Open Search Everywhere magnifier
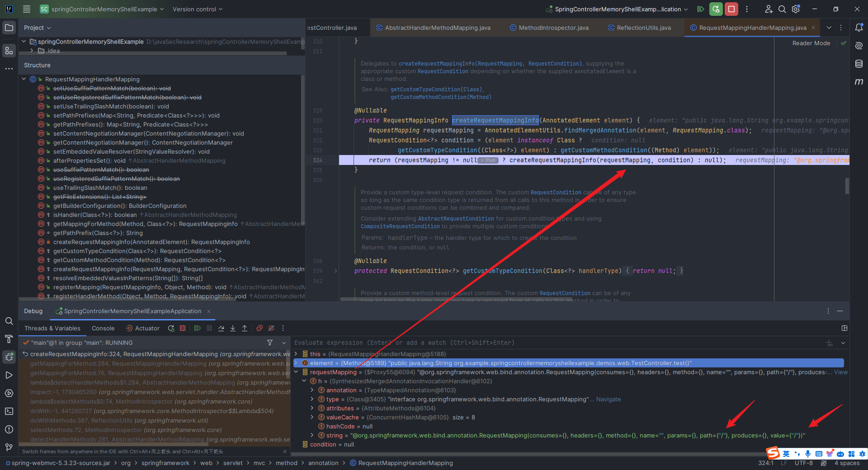The height and width of the screenshot is (470, 868). click(x=782, y=9)
